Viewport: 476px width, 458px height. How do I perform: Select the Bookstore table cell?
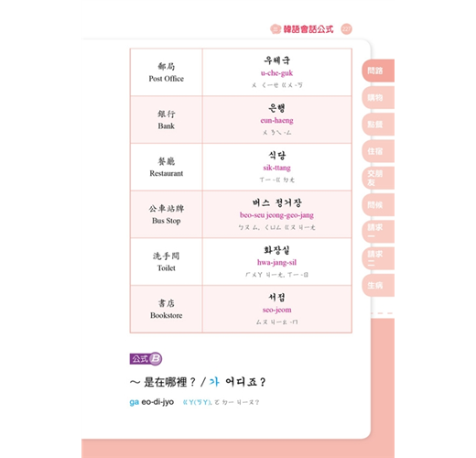tap(167, 309)
